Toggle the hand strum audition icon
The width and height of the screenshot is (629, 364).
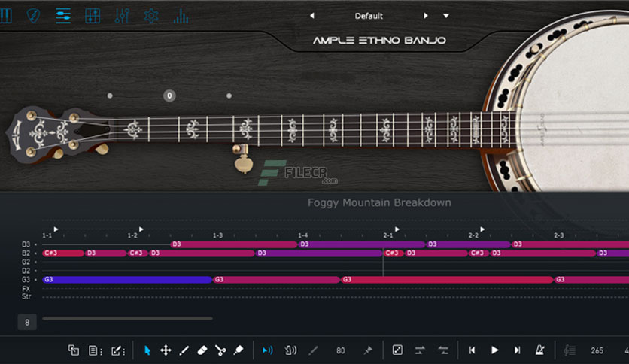(x=290, y=350)
